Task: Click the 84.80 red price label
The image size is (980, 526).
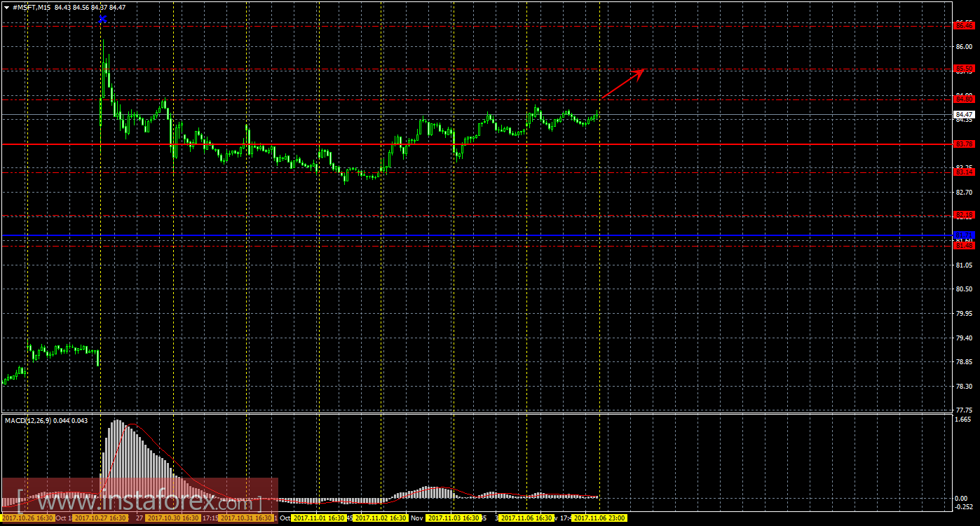Action: pos(965,99)
